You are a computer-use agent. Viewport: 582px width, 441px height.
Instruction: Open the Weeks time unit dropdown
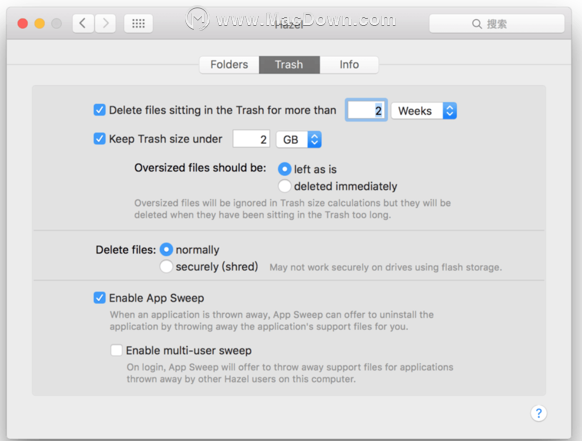pos(424,111)
